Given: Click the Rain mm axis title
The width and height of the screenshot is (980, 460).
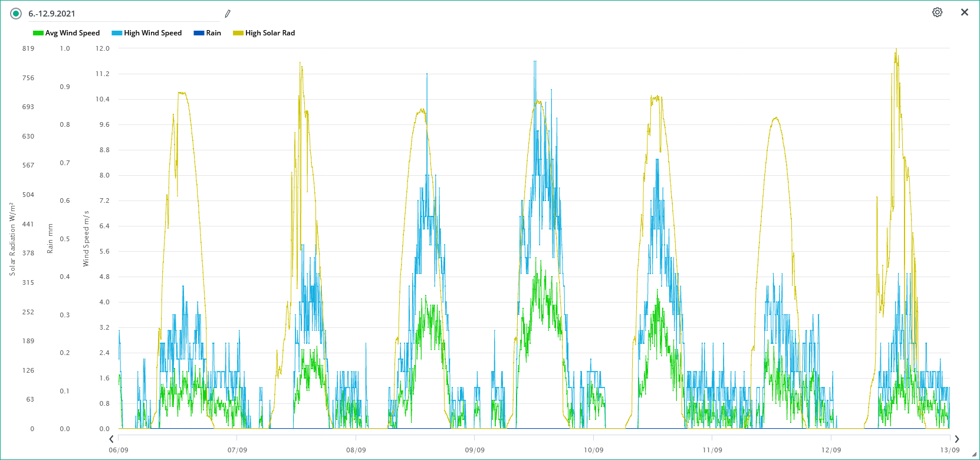Looking at the screenshot, I should point(50,239).
